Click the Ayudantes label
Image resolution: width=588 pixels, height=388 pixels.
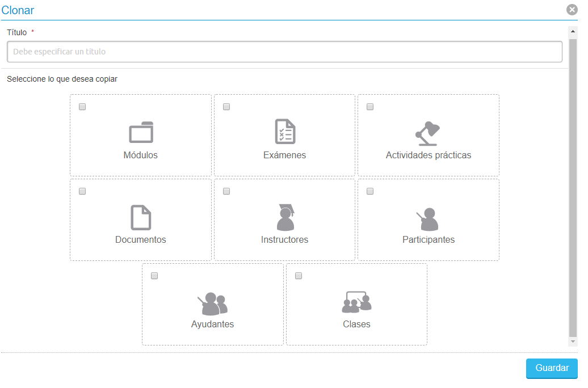click(x=213, y=324)
